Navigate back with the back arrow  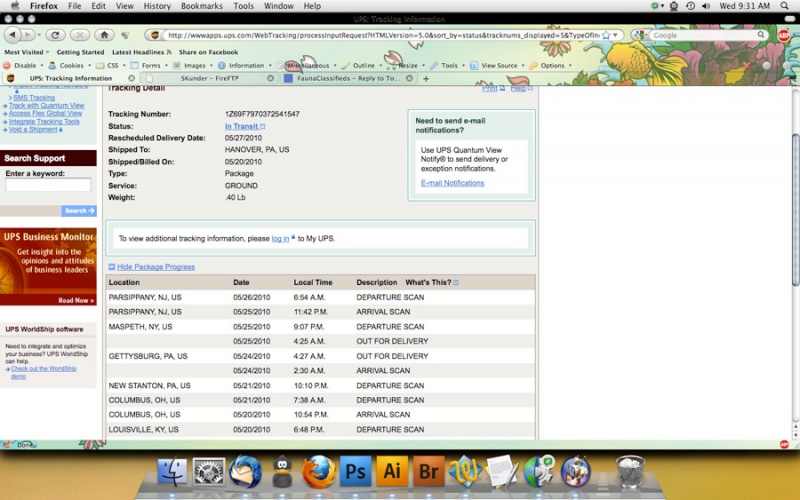tap(12, 35)
